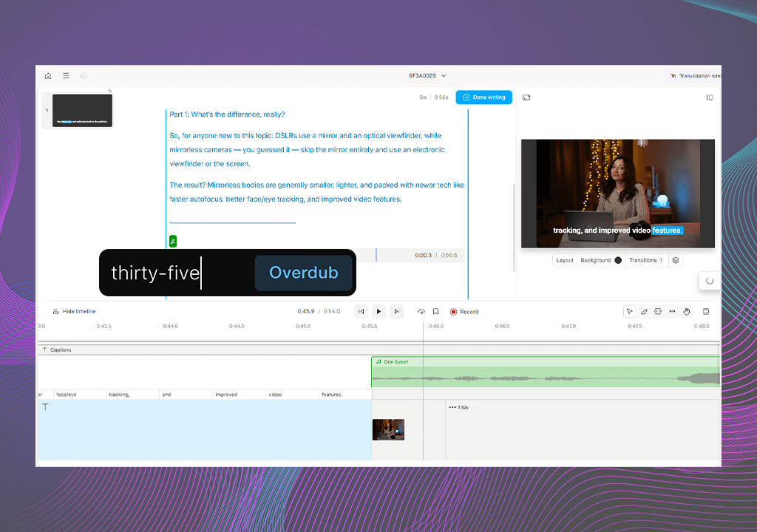Select the highlighted 'features.' caption on video
This screenshot has width=757, height=532.
pyautogui.click(x=667, y=231)
